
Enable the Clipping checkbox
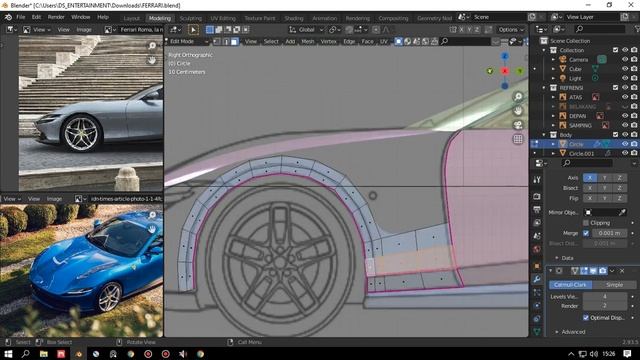(586, 223)
